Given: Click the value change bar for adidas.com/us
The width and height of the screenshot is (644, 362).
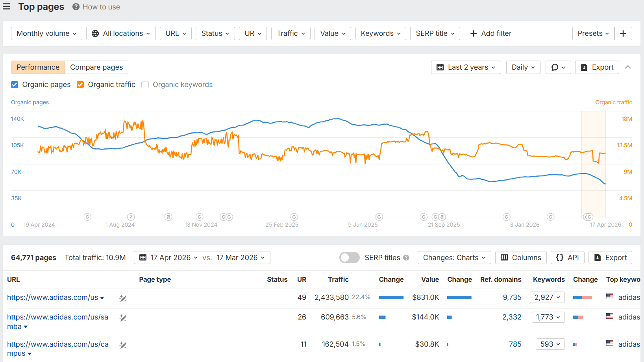Looking at the screenshot, I should tap(460, 297).
